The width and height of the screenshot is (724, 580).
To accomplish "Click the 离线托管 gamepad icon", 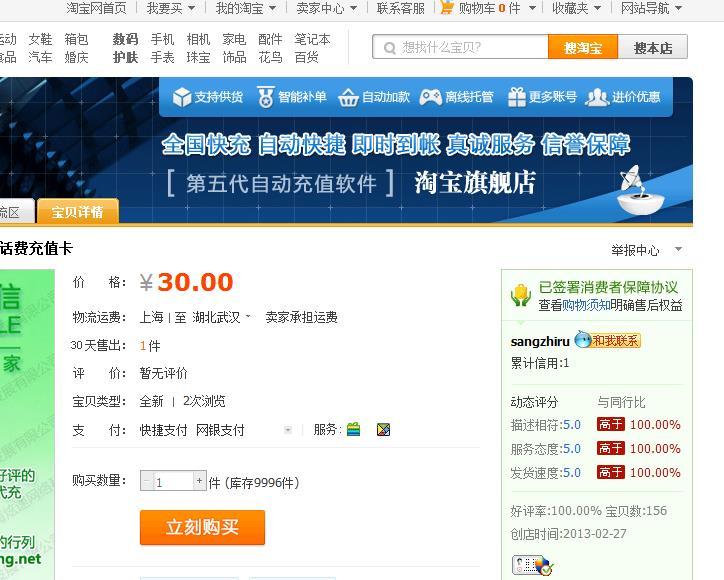I will (x=431, y=97).
